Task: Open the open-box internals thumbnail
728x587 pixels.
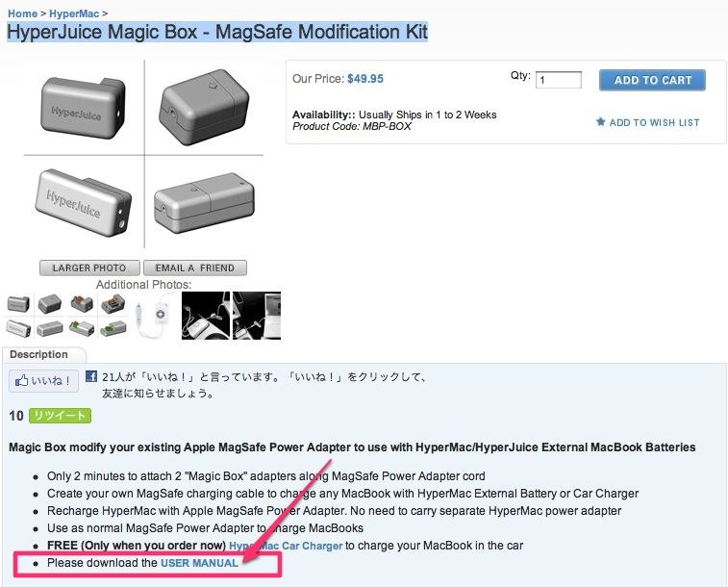Action: coord(98,316)
